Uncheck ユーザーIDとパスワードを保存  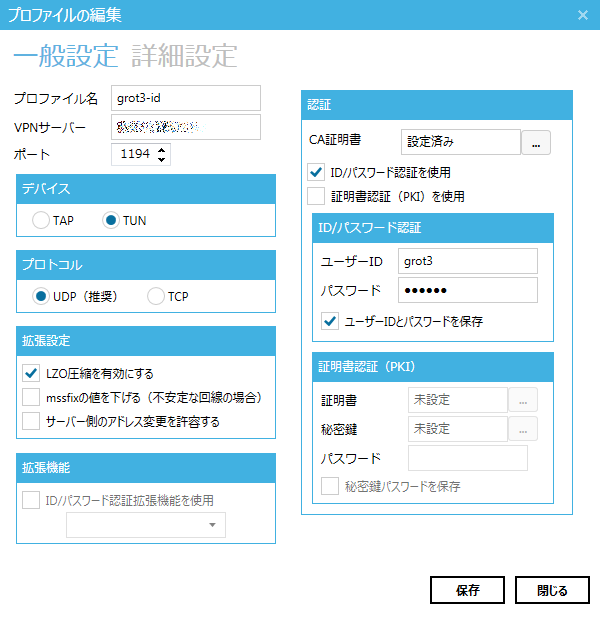click(330, 322)
